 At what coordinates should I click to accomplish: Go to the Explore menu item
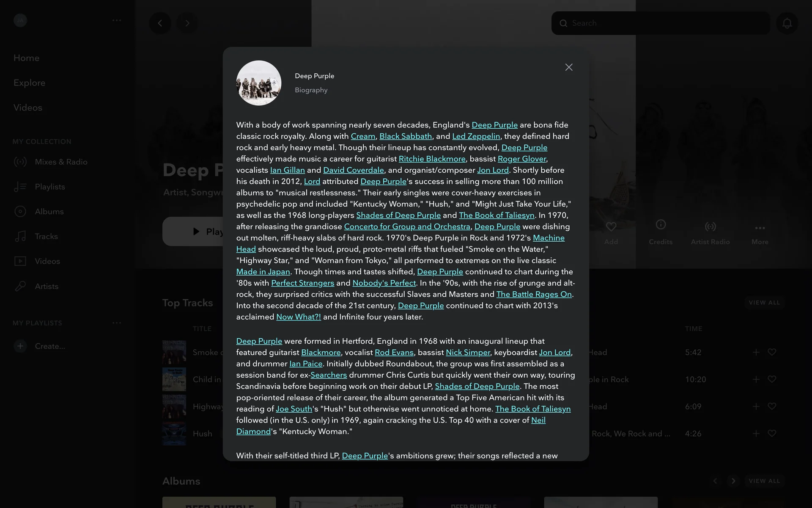tap(29, 83)
